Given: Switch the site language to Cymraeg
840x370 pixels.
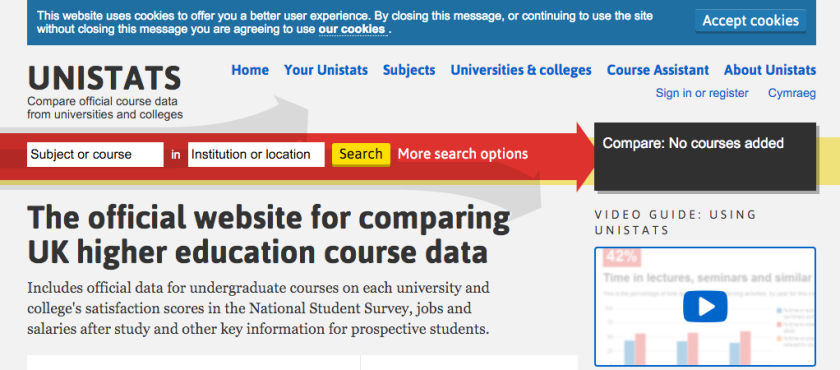Looking at the screenshot, I should click(x=792, y=93).
